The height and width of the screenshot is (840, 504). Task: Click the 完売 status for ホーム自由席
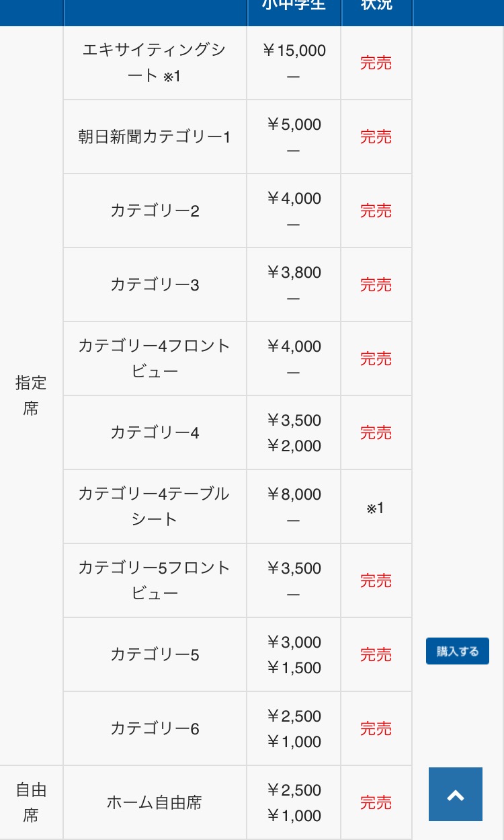tap(376, 802)
